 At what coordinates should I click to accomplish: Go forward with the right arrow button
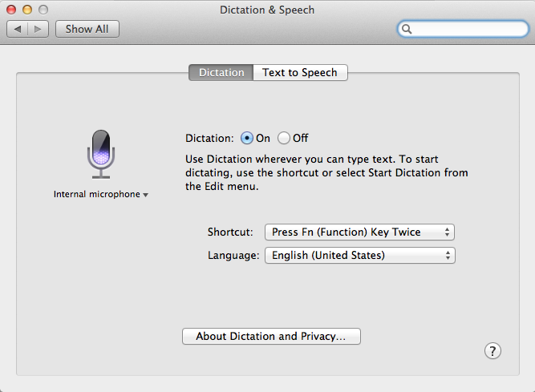coord(38,29)
